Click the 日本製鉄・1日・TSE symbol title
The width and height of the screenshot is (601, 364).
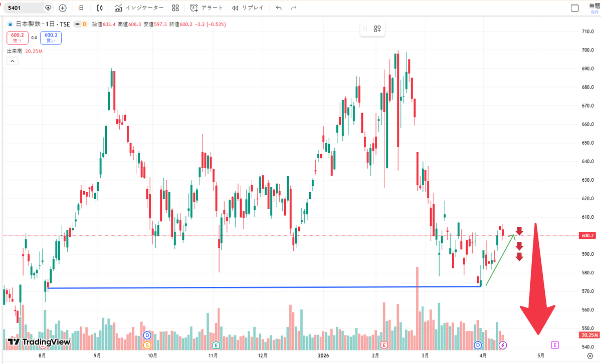43,24
